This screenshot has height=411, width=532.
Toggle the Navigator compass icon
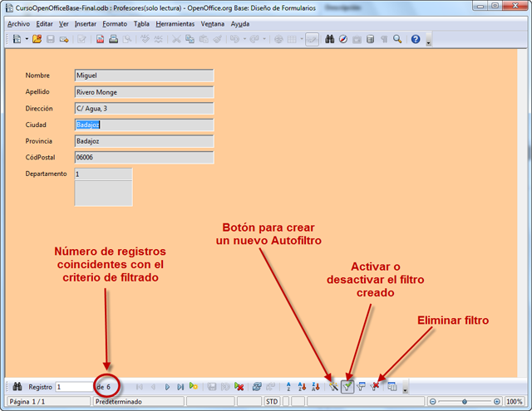click(343, 39)
